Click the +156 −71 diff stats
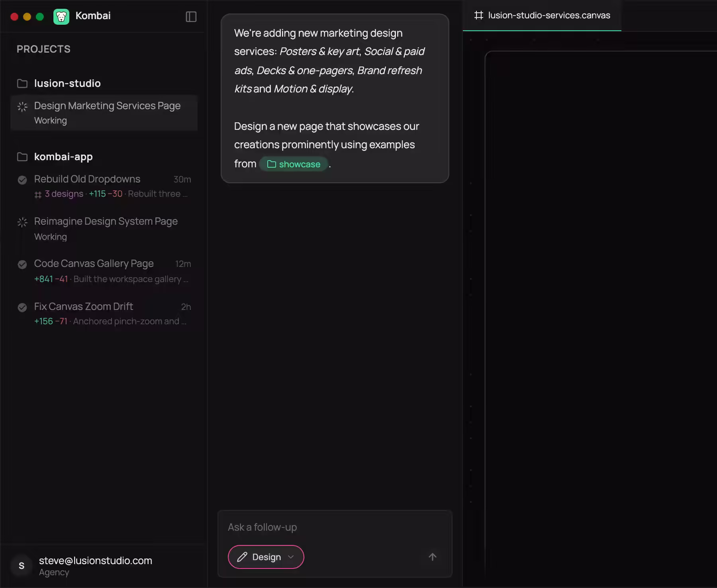This screenshot has width=717, height=588. click(51, 321)
